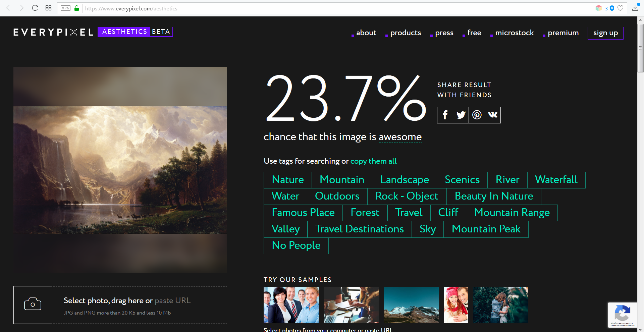Viewport: 644px width, 332px height.
Task: Click the copy them all link
Action: tap(374, 161)
